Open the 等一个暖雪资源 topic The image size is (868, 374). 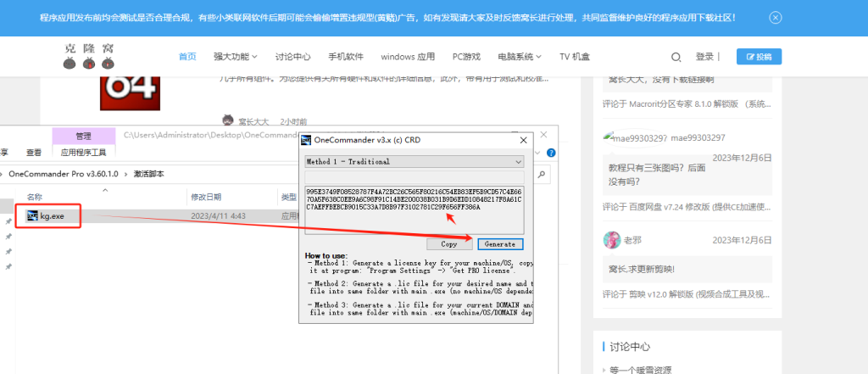point(641,370)
